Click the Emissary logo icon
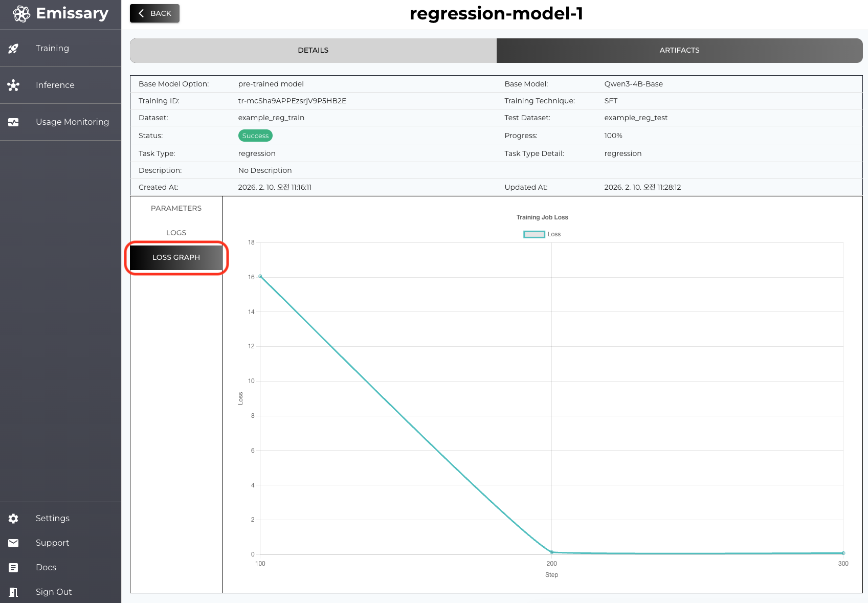Image resolution: width=868 pixels, height=603 pixels. click(x=21, y=14)
